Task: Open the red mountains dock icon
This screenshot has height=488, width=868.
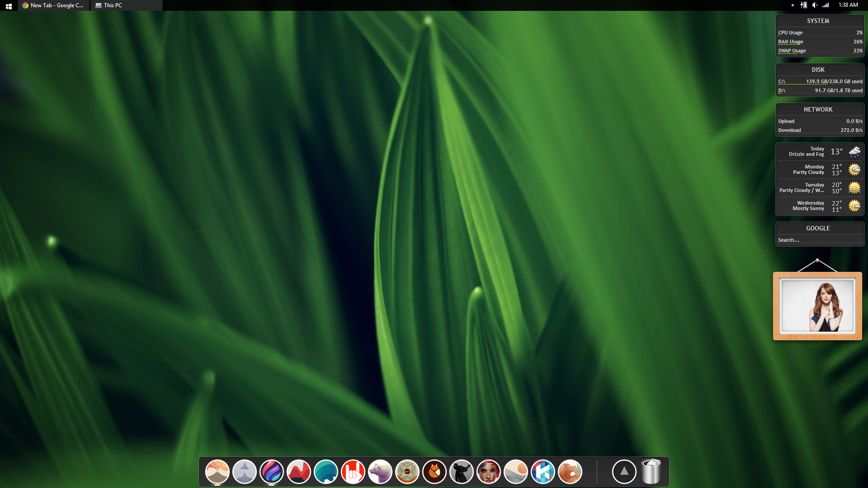Action: point(298,472)
